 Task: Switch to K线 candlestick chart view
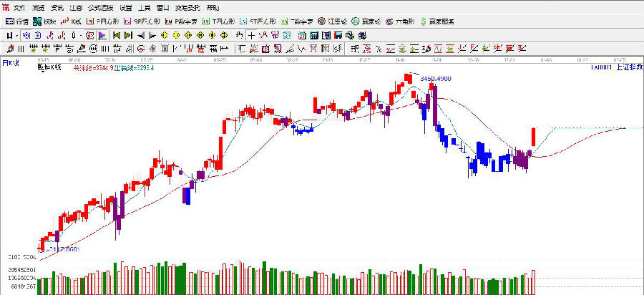click(72, 21)
